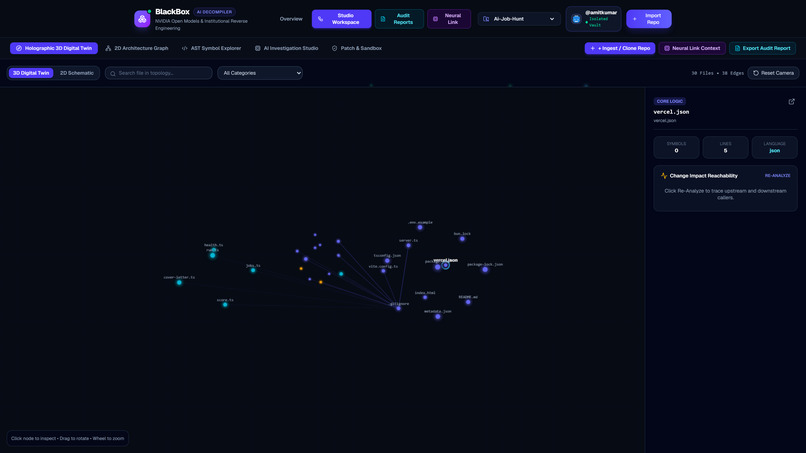Select the metadata.json node
The height and width of the screenshot is (453, 806).
click(438, 317)
